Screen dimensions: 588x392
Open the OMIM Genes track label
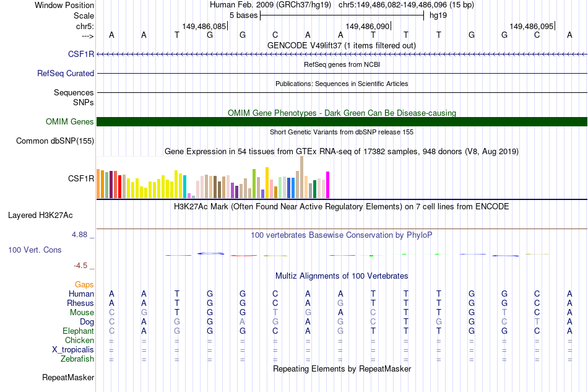pos(70,121)
